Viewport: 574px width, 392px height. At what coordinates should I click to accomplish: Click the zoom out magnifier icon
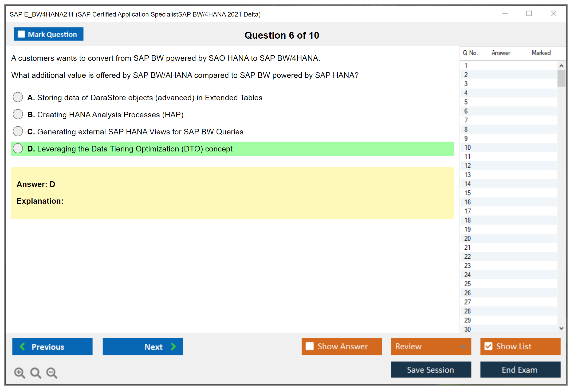(52, 373)
